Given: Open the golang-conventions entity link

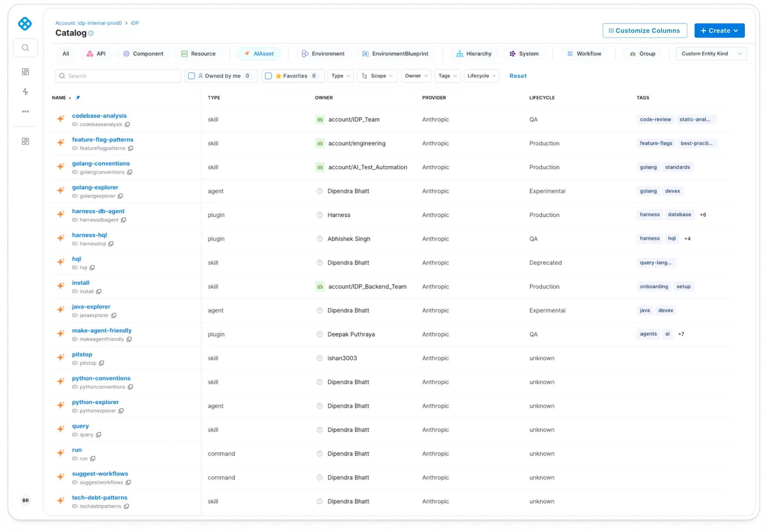Looking at the screenshot, I should 101,164.
